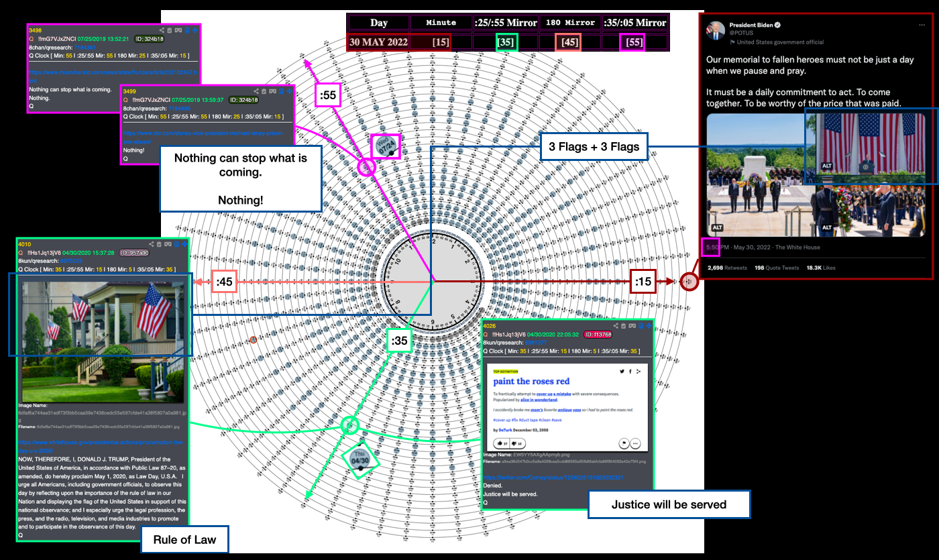This screenshot has width=939, height=560.
Task: Click the share icon on post 4026
Action: [616, 326]
